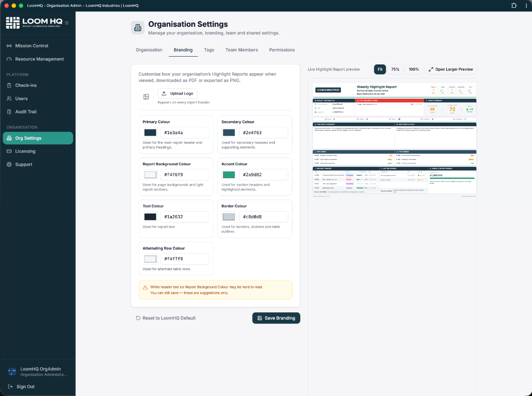Click the Resource Management gauge icon
Screen dimensions: 532x396
coord(9,59)
